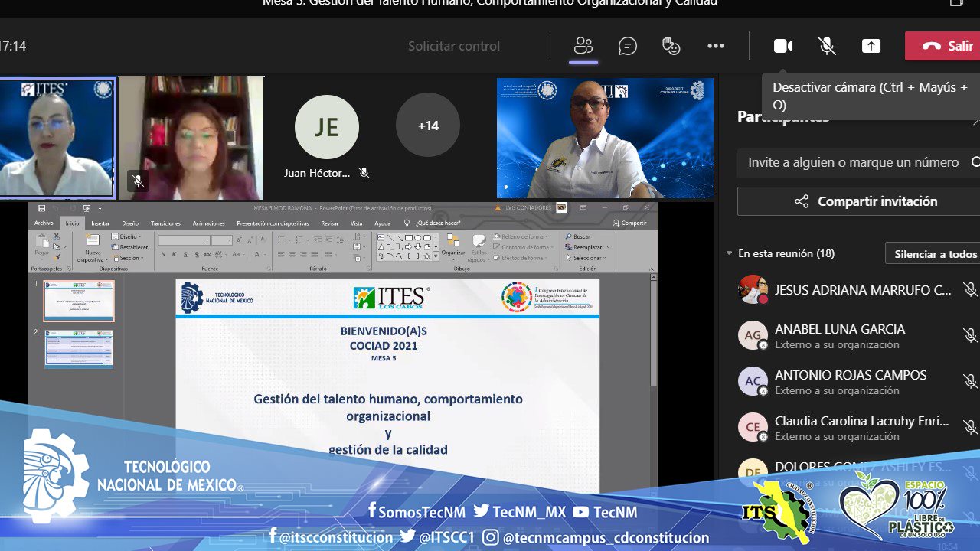Click Silenciar a todos button
This screenshot has height=551, width=980.
(x=935, y=253)
